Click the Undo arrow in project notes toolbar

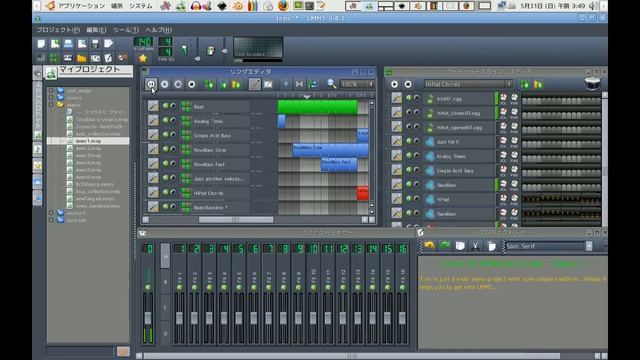[x=429, y=246]
